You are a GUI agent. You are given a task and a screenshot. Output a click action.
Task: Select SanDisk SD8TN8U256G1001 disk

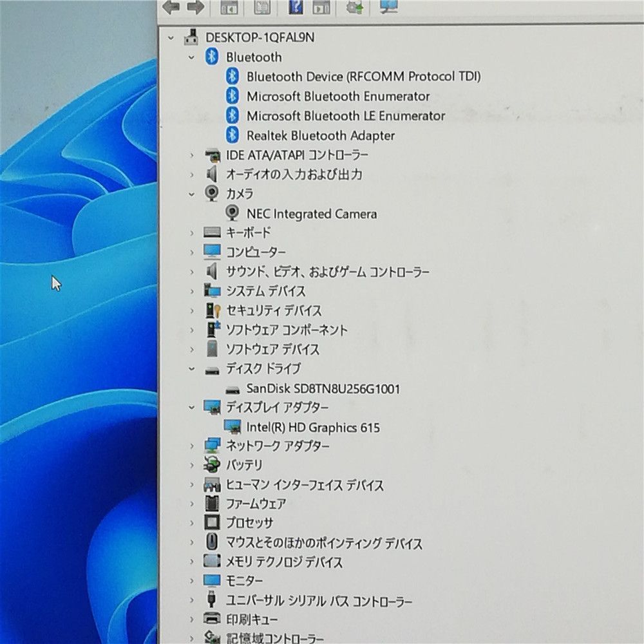coord(323,388)
